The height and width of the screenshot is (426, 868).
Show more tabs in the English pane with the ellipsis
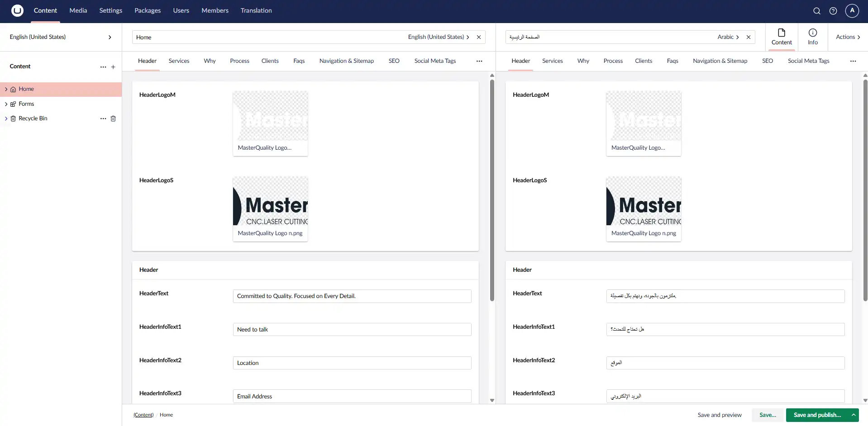pos(479,61)
